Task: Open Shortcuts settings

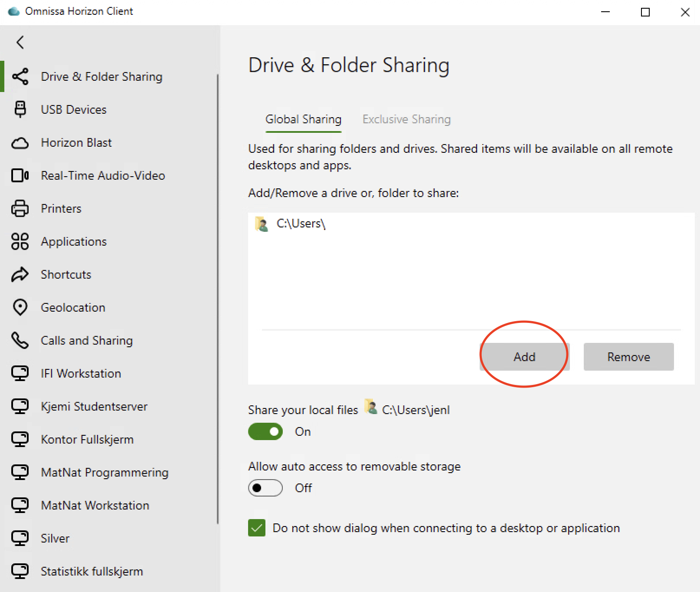Action: (110, 274)
